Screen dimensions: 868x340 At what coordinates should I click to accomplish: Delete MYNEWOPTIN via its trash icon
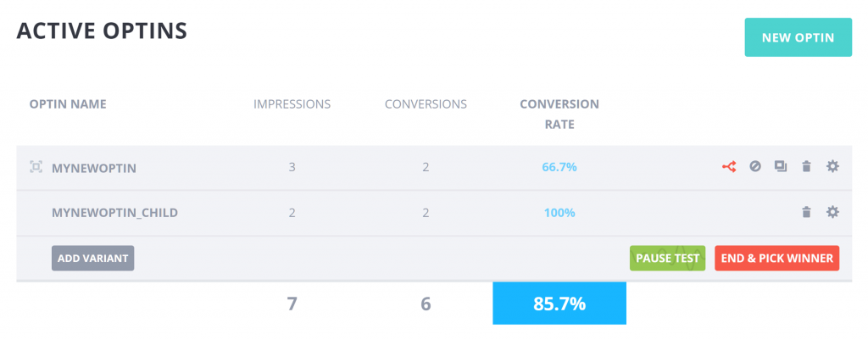(x=807, y=166)
